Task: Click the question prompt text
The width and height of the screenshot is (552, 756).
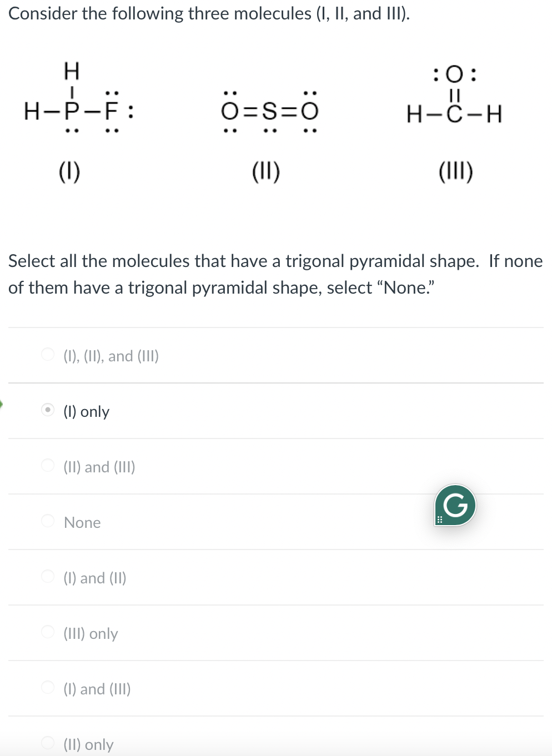Action: pos(275,274)
